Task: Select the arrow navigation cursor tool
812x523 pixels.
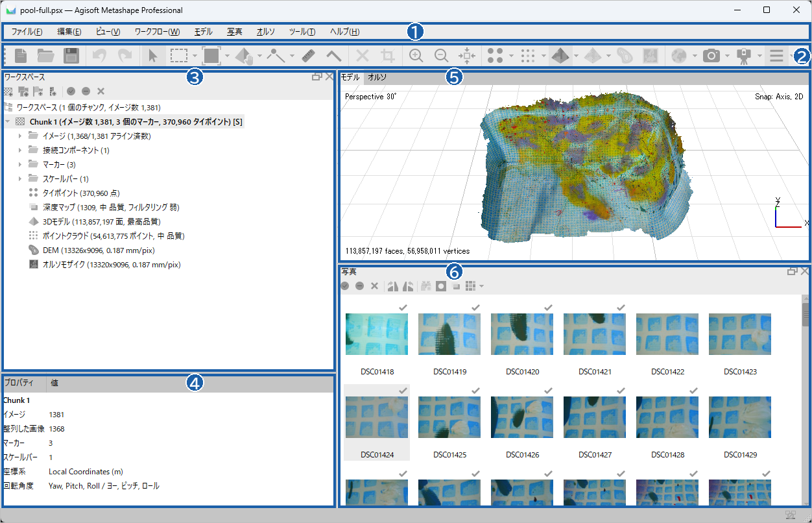Action: click(x=153, y=56)
